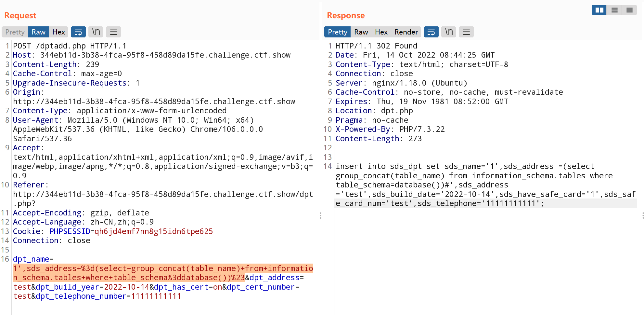Click response 'Content-Type: text/html' header
Screen dimensions: 644x315
point(422,64)
